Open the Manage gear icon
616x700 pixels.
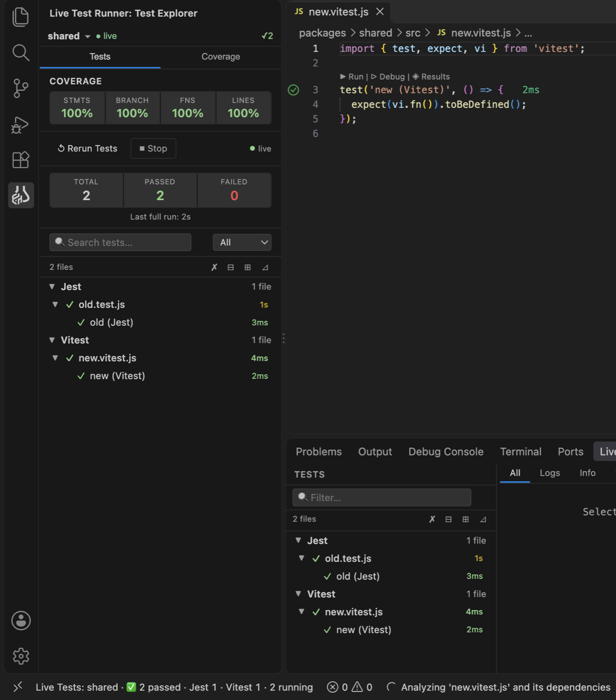coord(21,656)
